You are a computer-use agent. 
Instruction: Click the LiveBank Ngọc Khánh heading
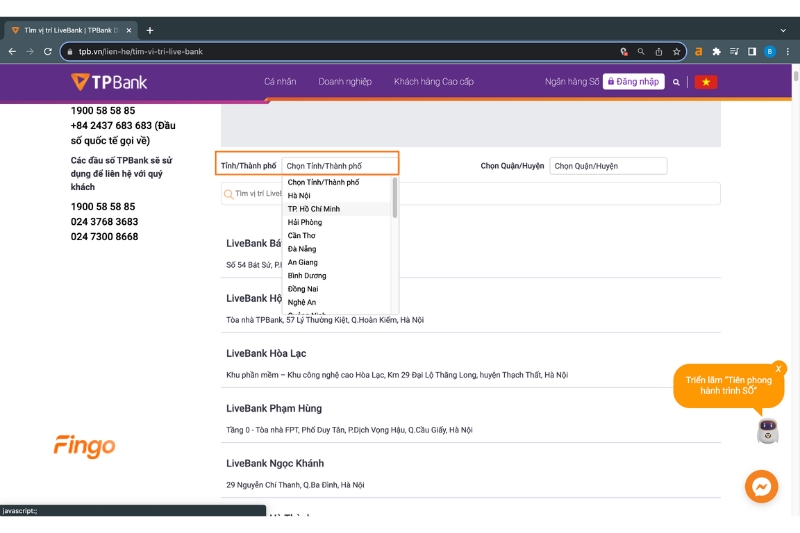point(275,464)
